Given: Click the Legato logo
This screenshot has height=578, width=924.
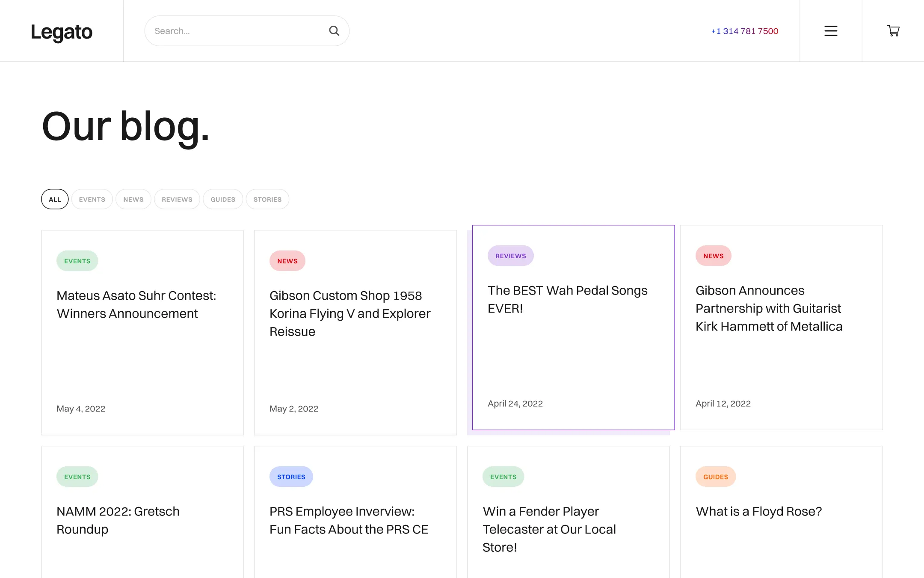Looking at the screenshot, I should 62,32.
